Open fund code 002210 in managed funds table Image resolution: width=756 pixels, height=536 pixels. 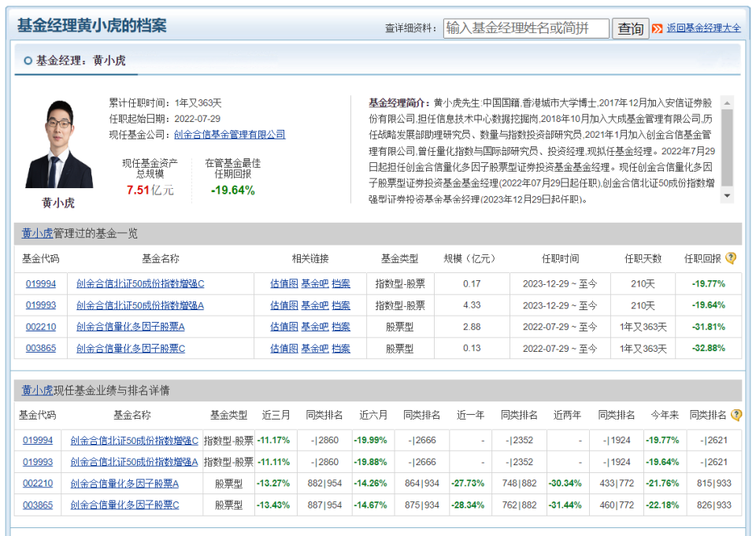(x=40, y=327)
